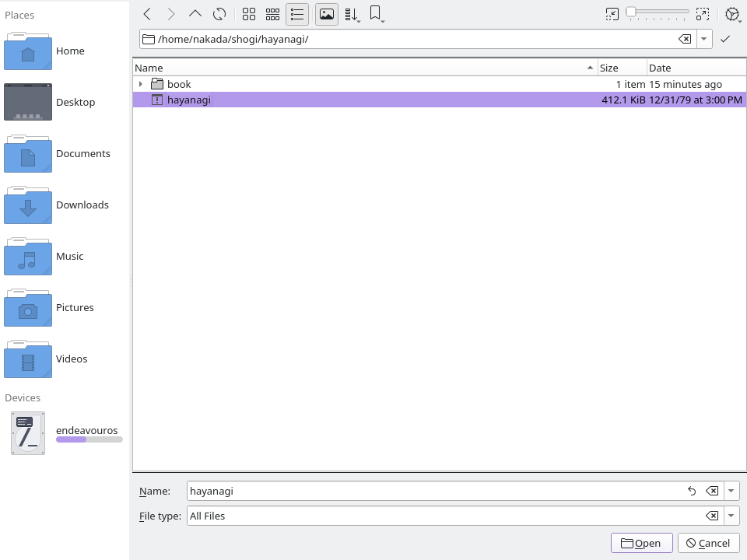The height and width of the screenshot is (560, 747).
Task: Go back to previous folder
Action: [x=147, y=14]
